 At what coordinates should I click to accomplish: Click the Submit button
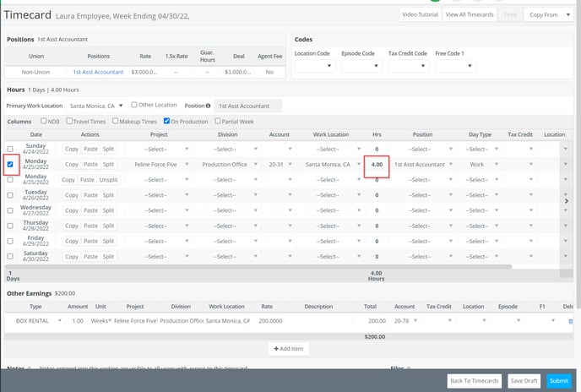[x=559, y=381]
